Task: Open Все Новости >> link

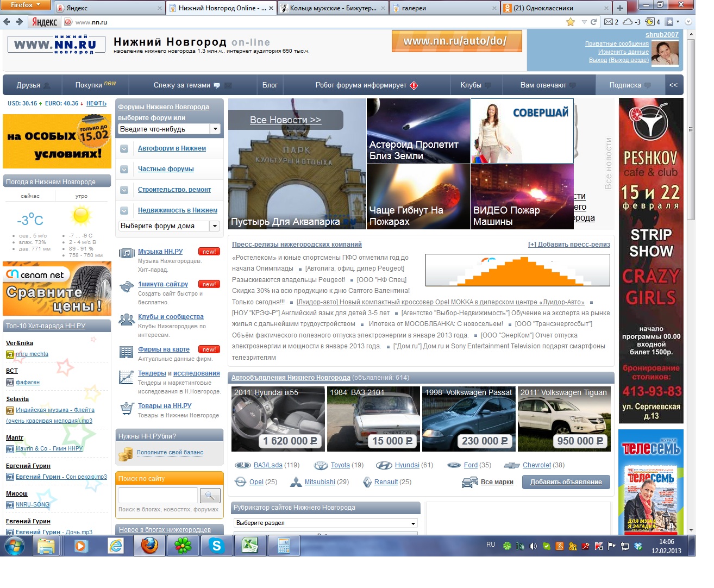Action: point(285,120)
